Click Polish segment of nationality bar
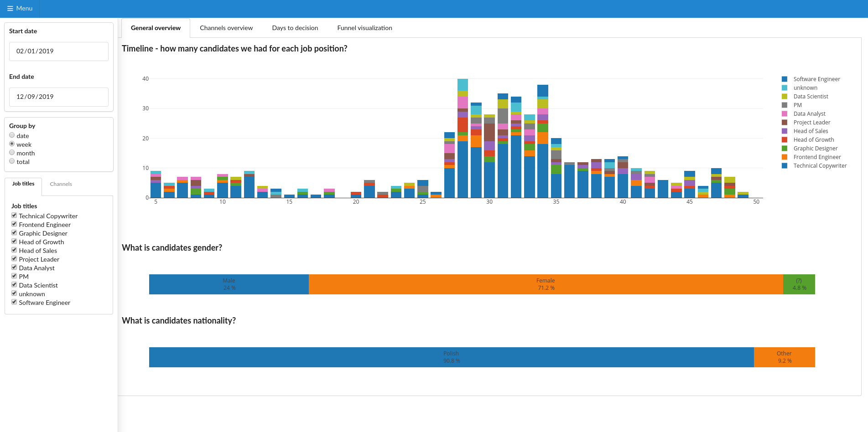This screenshot has height=432, width=868. [x=452, y=357]
